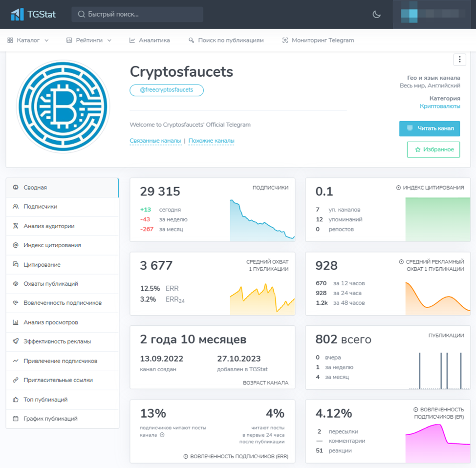The height and width of the screenshot is (468, 476).
Task: Open Привлечение подписчиков in the sidebar
Action: [x=62, y=361]
